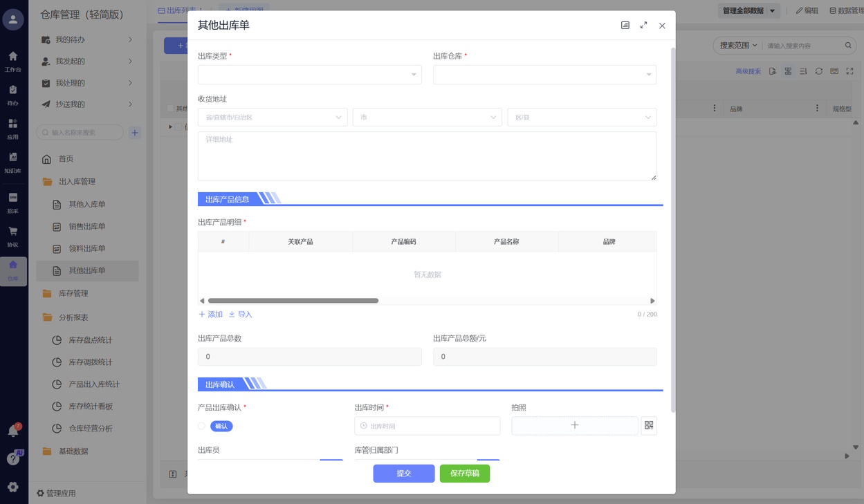
Task: Open the 工作台 icon in left rail
Action: [13, 60]
